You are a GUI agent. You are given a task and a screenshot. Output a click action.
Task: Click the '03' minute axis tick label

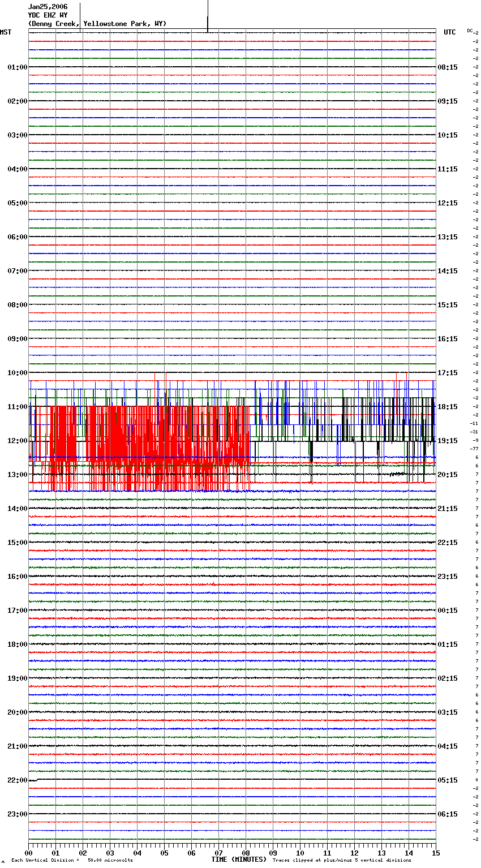tap(110, 853)
